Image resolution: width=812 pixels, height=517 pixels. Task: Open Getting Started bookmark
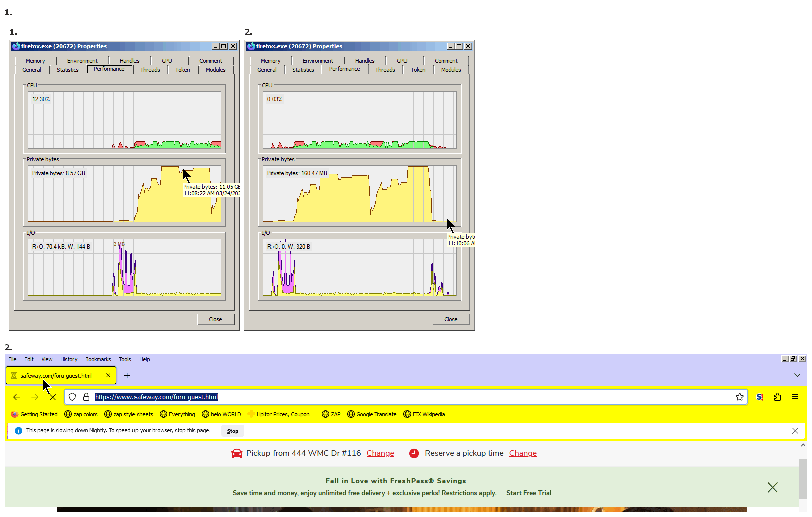tap(34, 415)
